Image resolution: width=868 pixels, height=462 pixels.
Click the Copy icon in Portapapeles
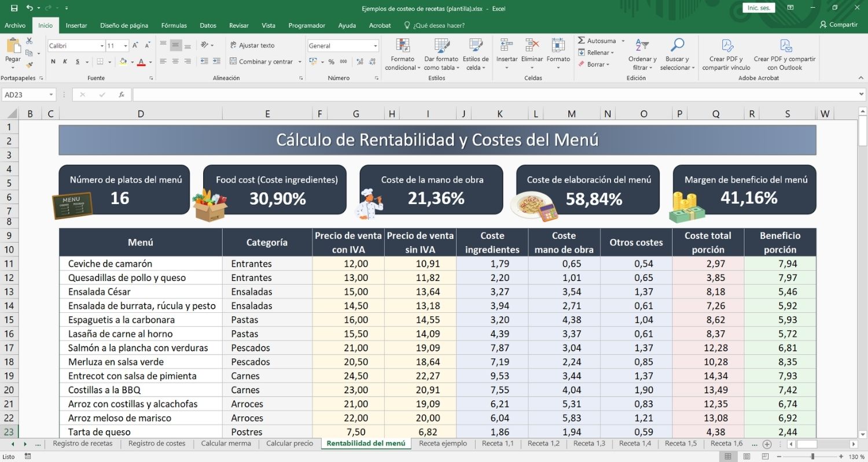[30, 53]
